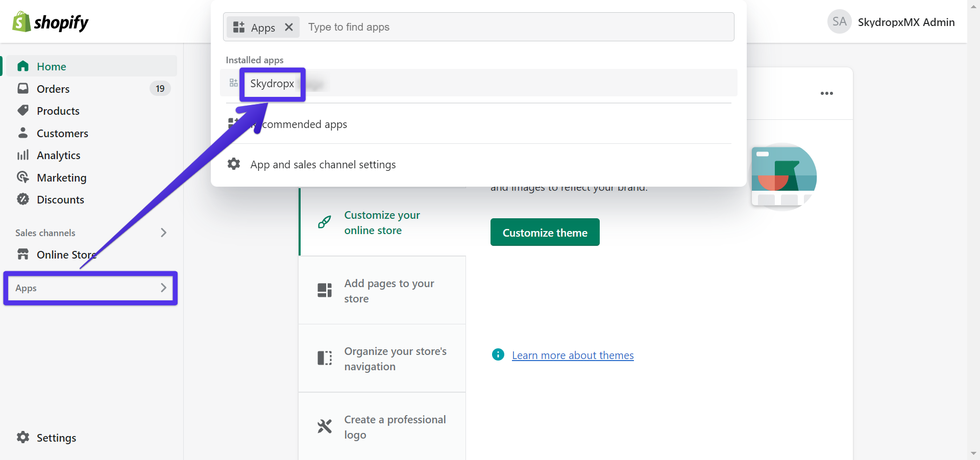Click the Shopify logo
The image size is (980, 460).
[50, 22]
